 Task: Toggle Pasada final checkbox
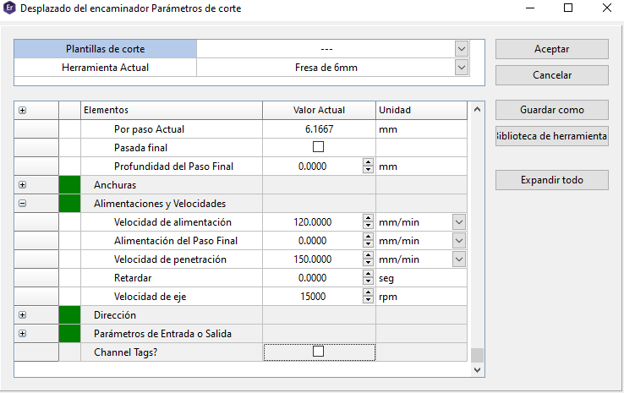(x=318, y=147)
